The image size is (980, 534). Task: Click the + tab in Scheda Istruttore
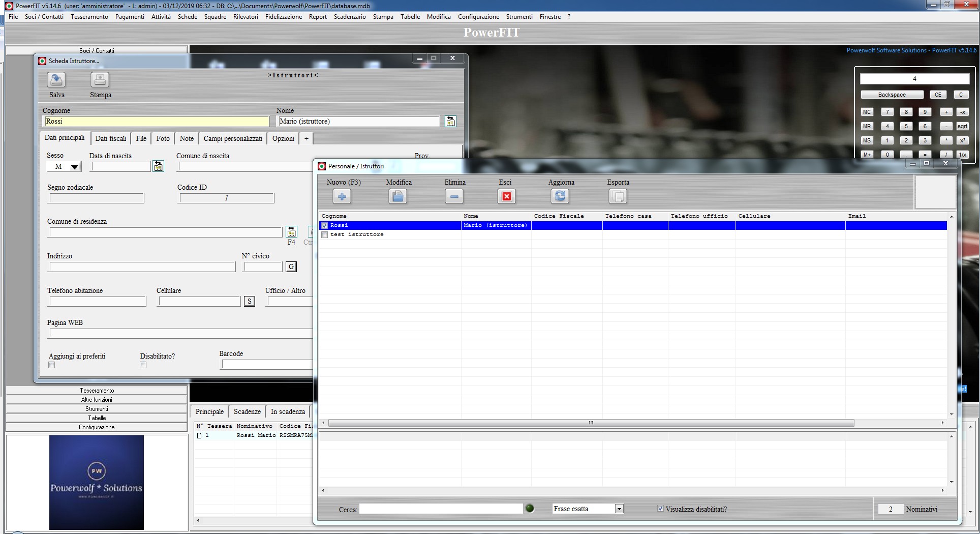click(x=306, y=138)
